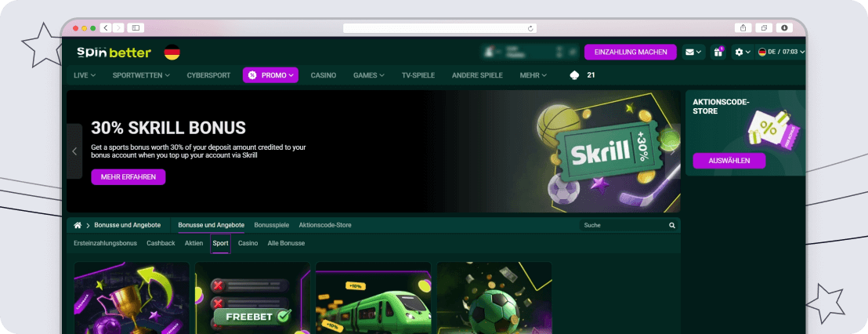Click the search magnifier icon
This screenshot has height=334, width=868.
tap(672, 226)
